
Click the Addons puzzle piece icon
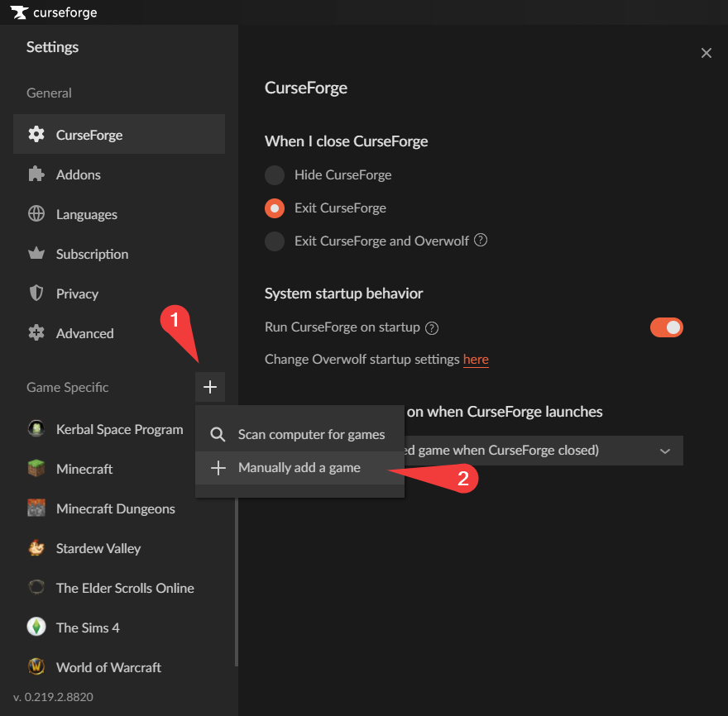pyautogui.click(x=36, y=174)
